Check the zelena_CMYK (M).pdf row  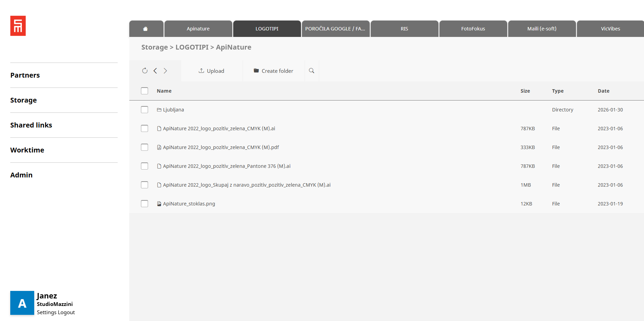tap(145, 147)
